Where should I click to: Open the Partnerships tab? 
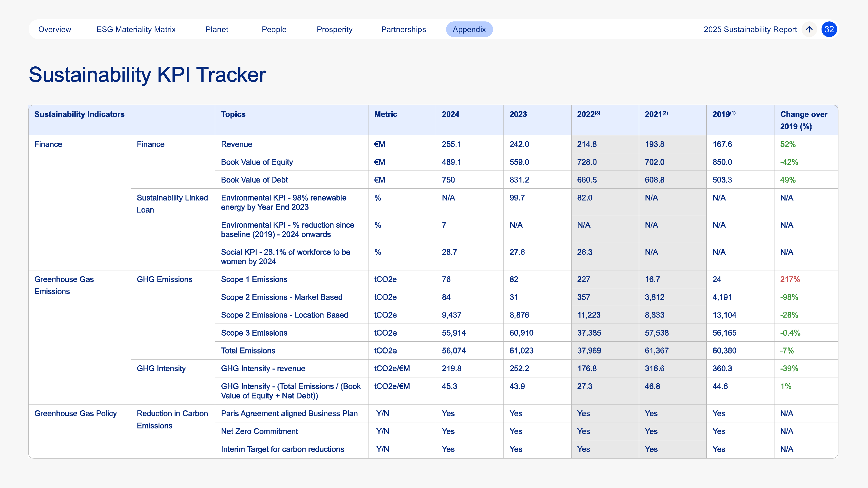(403, 29)
